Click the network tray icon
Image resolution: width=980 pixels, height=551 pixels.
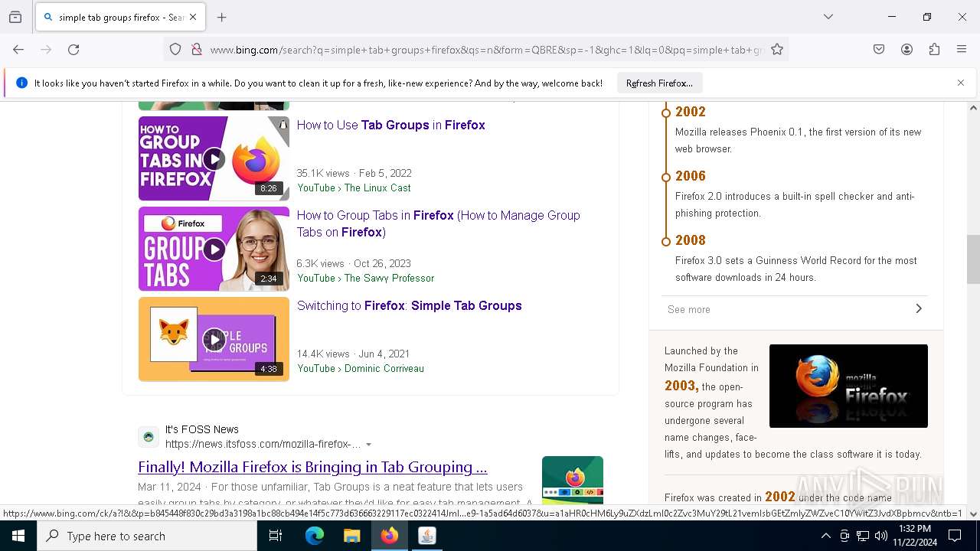(x=863, y=536)
